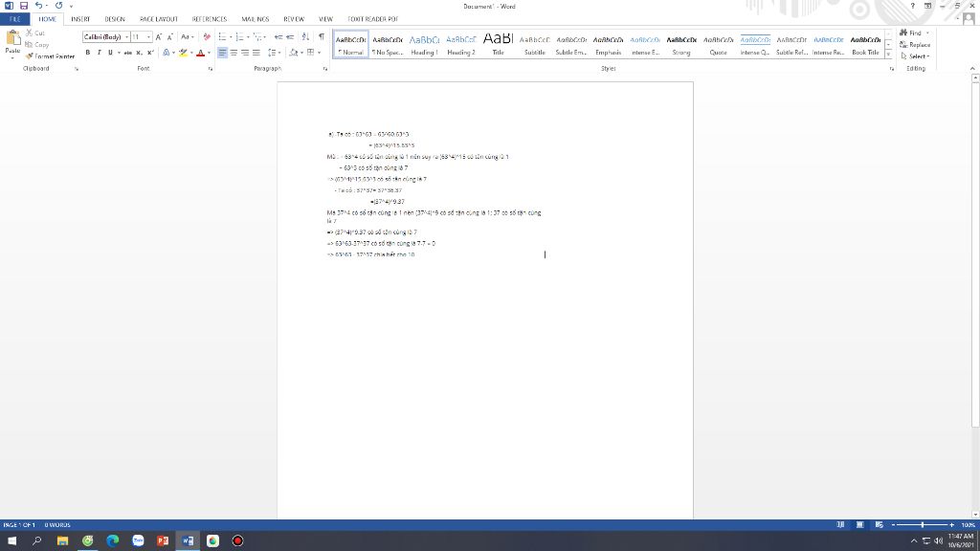The height and width of the screenshot is (551, 980).
Task: Apply the Title style
Action: [498, 44]
